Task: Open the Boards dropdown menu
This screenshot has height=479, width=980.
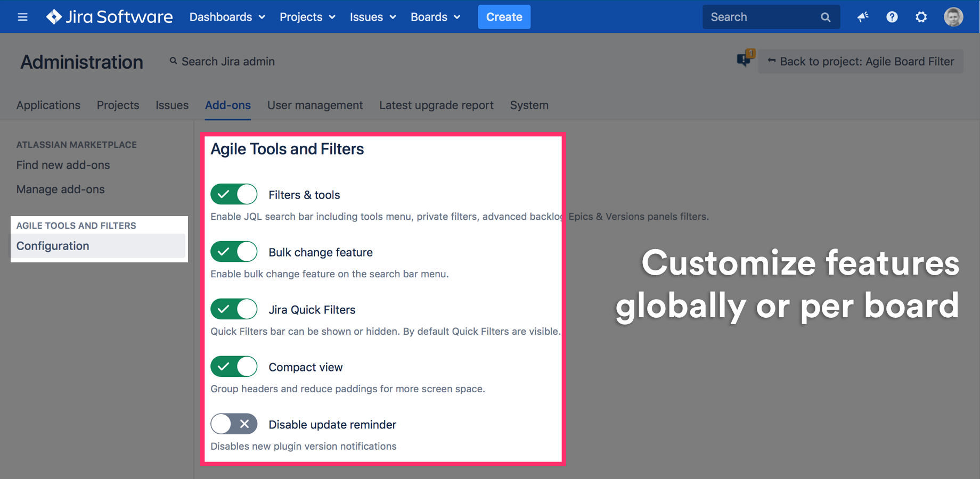Action: click(435, 17)
